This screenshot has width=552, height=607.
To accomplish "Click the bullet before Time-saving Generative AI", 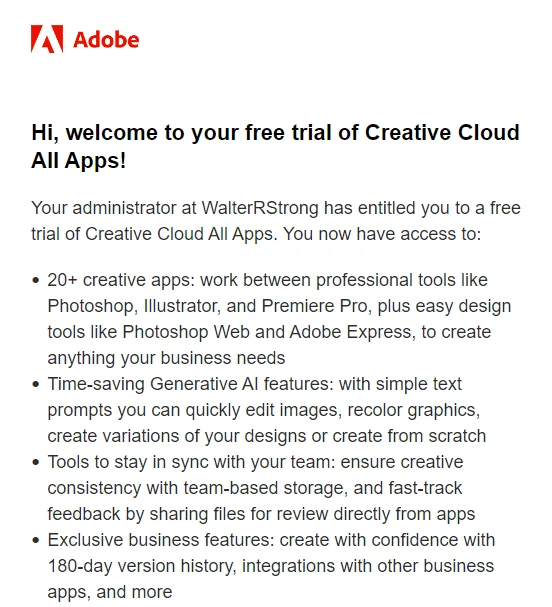I will click(x=36, y=384).
